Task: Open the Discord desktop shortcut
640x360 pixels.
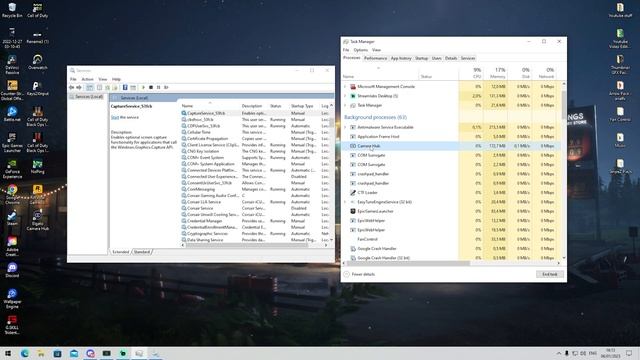Action: (x=12, y=270)
